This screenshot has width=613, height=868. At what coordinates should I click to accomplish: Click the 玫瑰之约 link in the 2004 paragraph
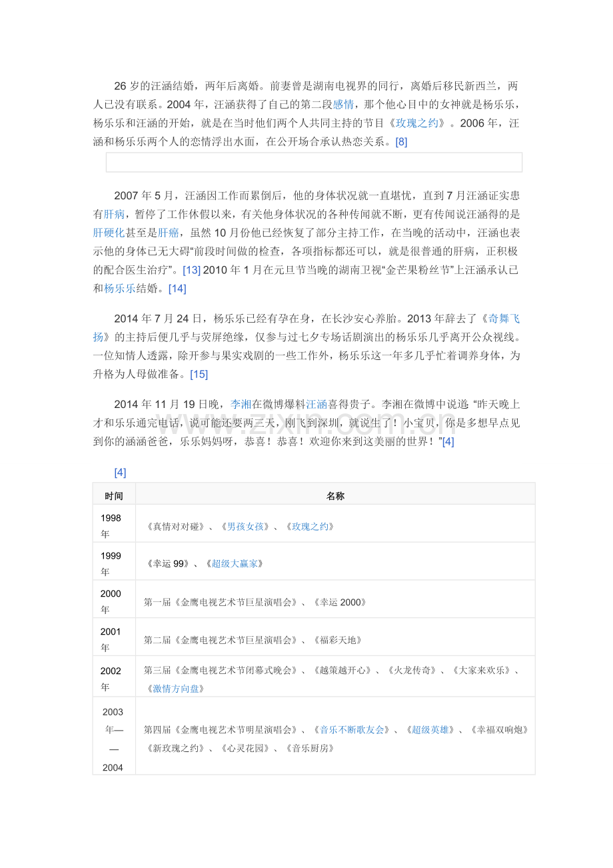click(417, 123)
